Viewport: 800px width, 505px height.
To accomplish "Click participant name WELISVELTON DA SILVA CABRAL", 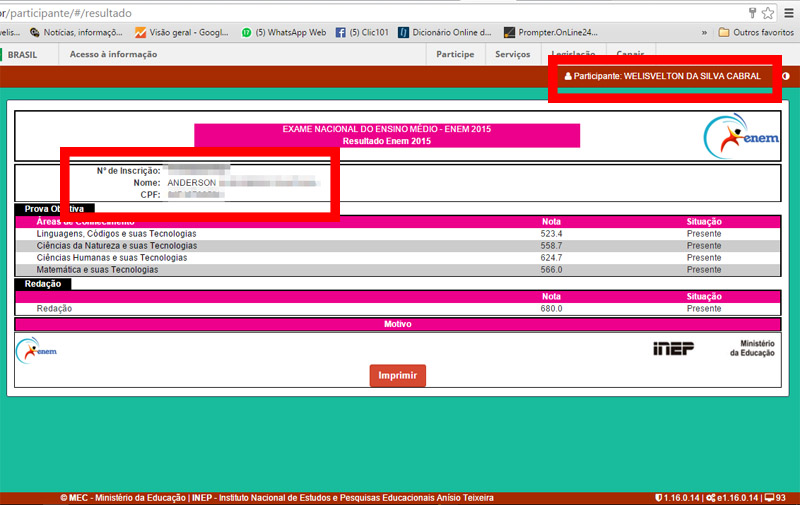I will pos(692,76).
